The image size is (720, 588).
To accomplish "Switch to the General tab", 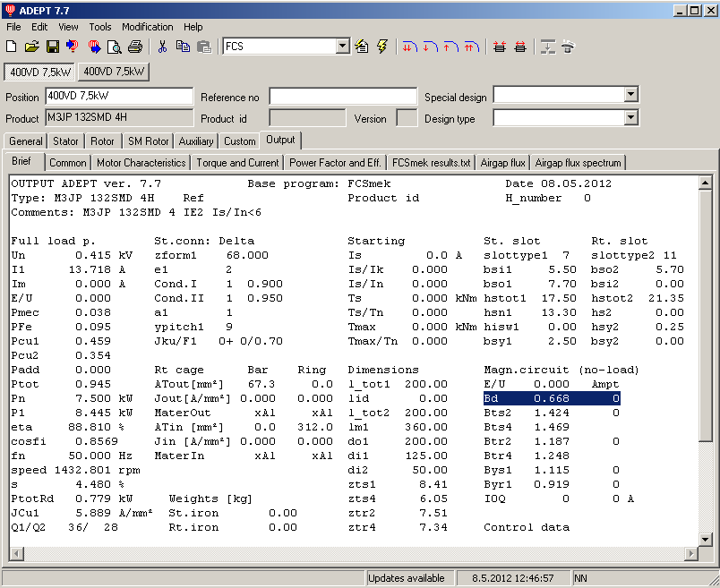I will click(25, 141).
